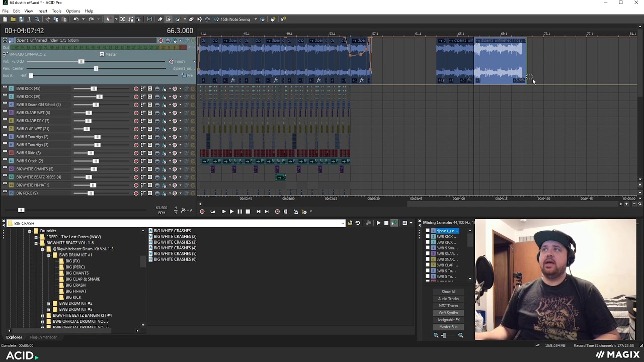
Task: Click the Redo toolbar icon
Action: click(x=91, y=19)
